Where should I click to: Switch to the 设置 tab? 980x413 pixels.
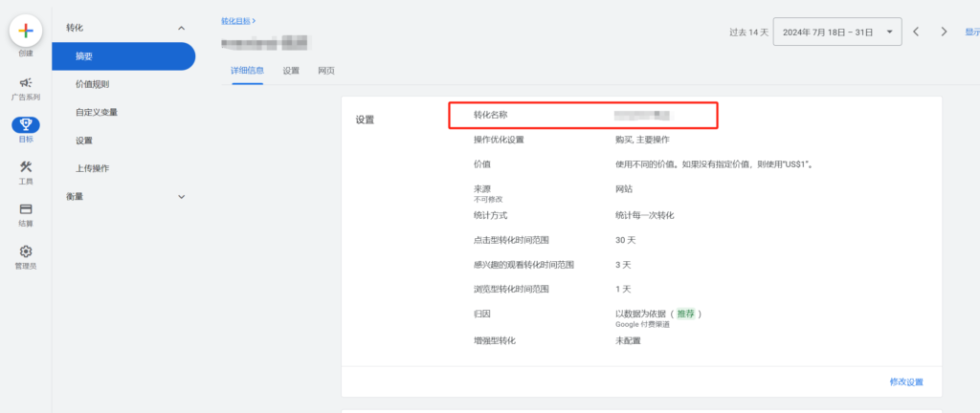[291, 71]
